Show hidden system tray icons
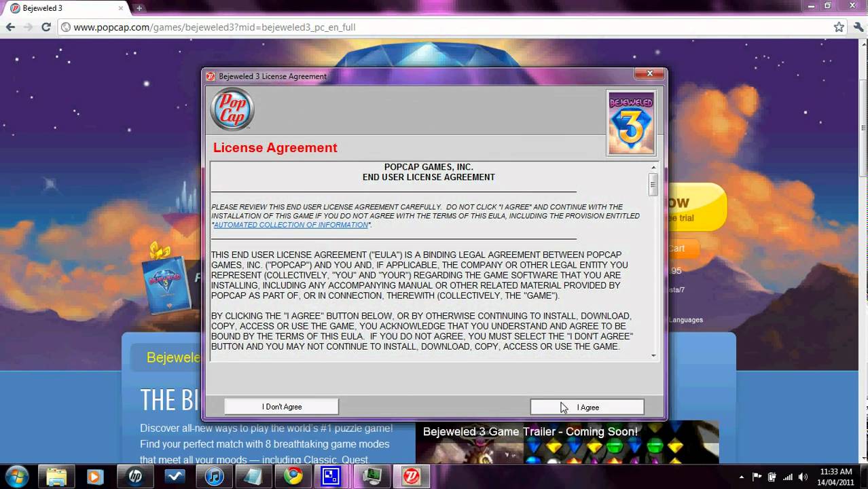This screenshot has height=489, width=868. pyautogui.click(x=742, y=477)
